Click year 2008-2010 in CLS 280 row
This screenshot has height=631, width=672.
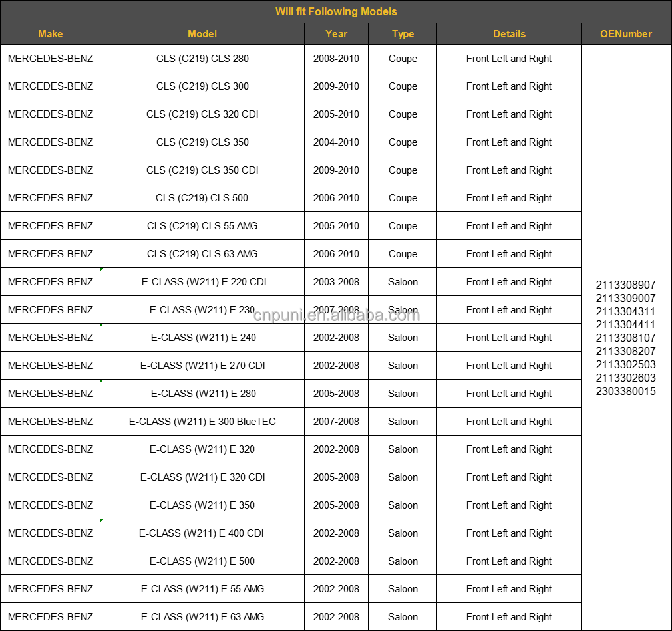336,59
